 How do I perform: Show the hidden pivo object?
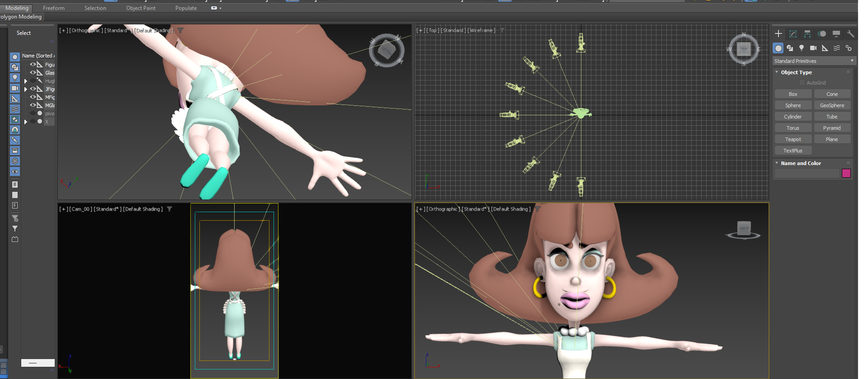[33, 113]
